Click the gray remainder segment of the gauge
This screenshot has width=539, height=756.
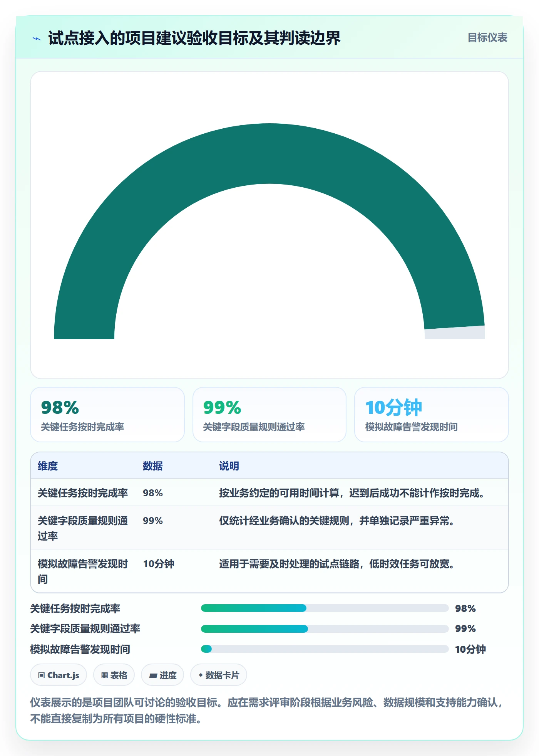[x=455, y=333]
